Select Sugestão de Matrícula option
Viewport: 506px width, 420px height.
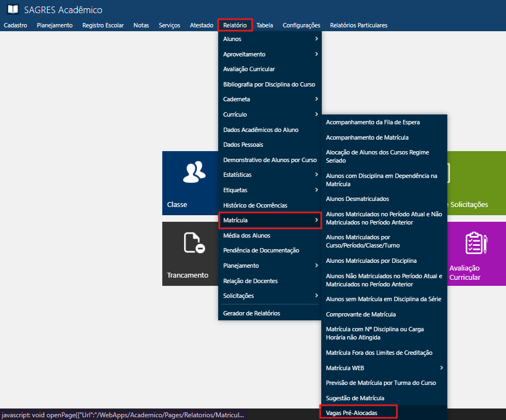click(x=355, y=398)
